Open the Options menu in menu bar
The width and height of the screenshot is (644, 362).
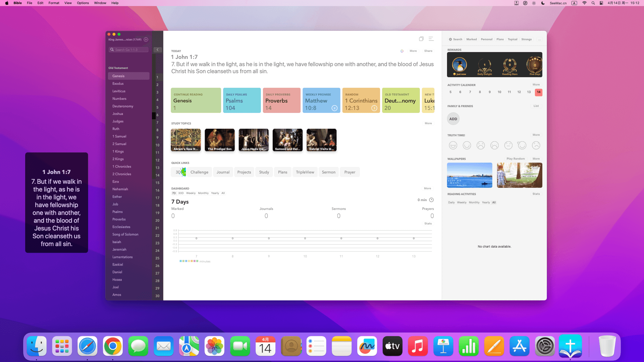83,3
